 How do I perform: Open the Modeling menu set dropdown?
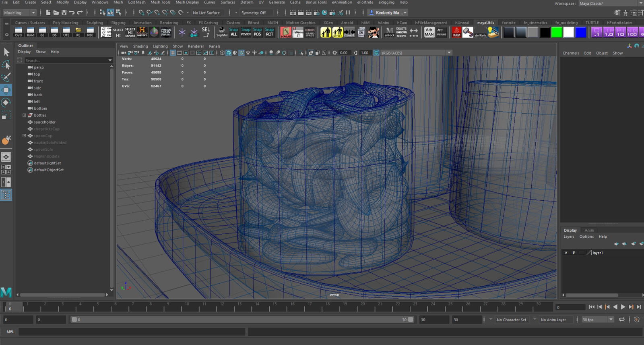click(x=19, y=13)
